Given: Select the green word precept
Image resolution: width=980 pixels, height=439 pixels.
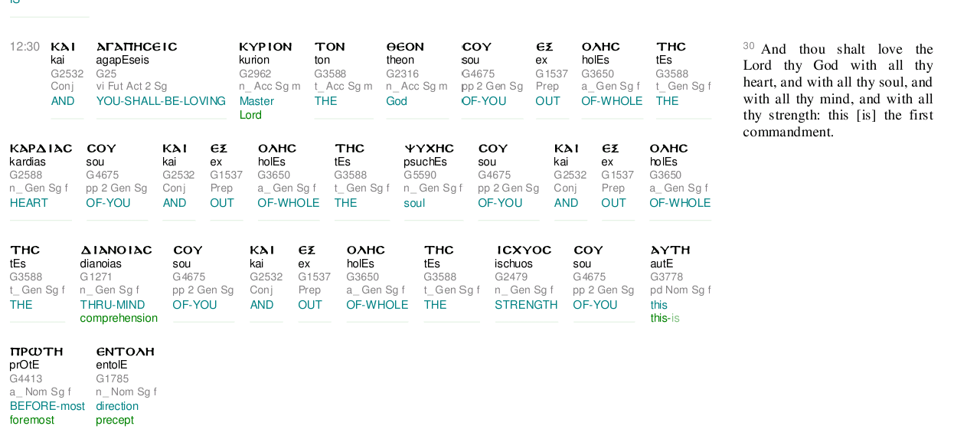Looking at the screenshot, I should (115, 420).
